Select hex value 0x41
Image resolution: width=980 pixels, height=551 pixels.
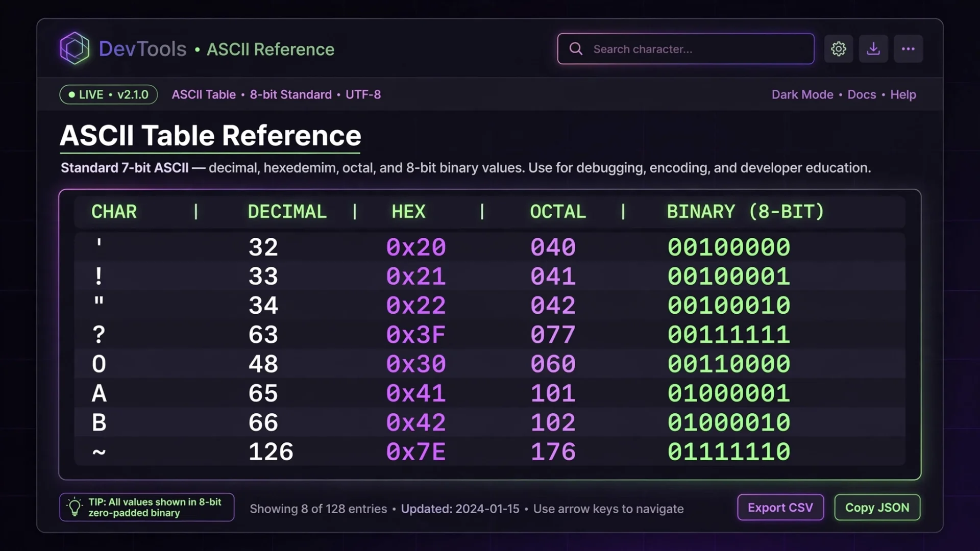click(416, 393)
